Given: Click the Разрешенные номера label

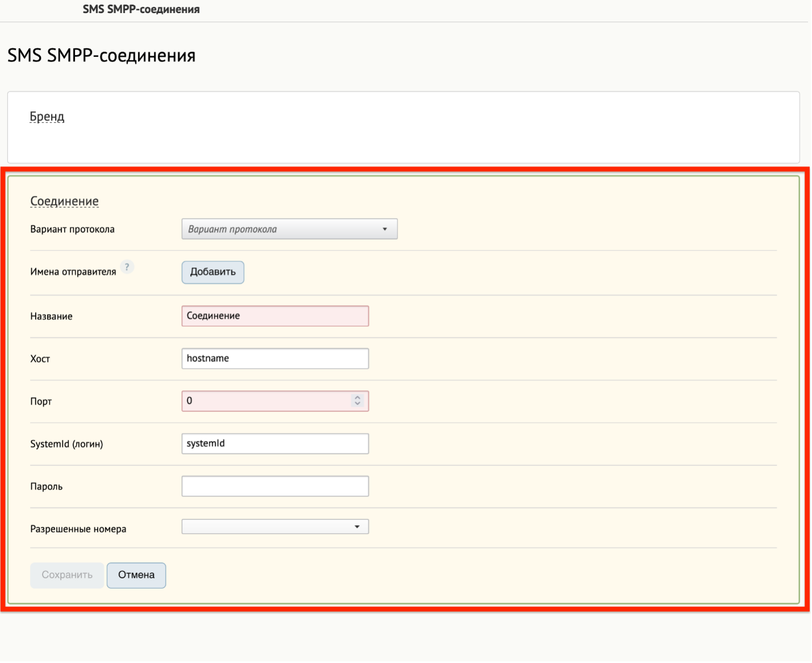Looking at the screenshot, I should 78,529.
